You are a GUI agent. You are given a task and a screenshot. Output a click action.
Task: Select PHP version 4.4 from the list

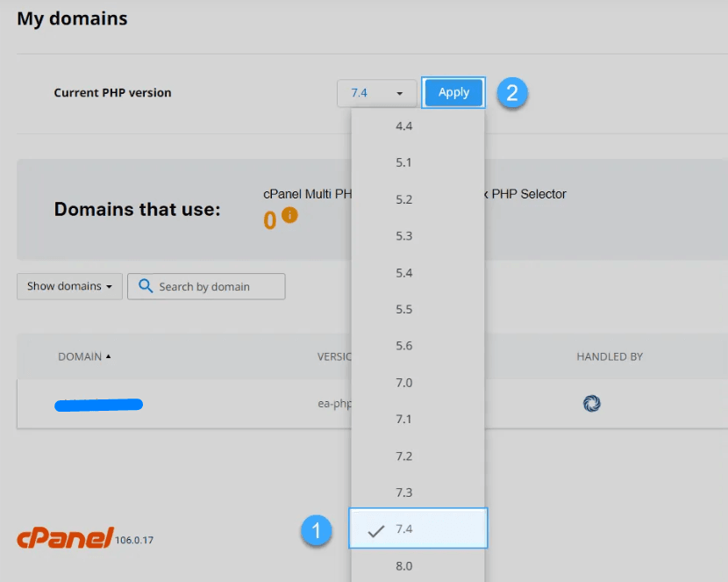403,126
